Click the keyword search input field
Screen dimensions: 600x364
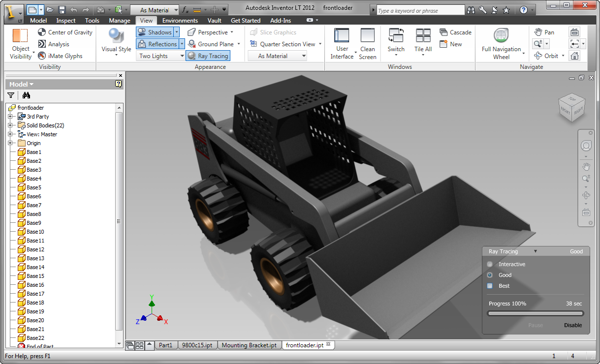[x=420, y=10]
